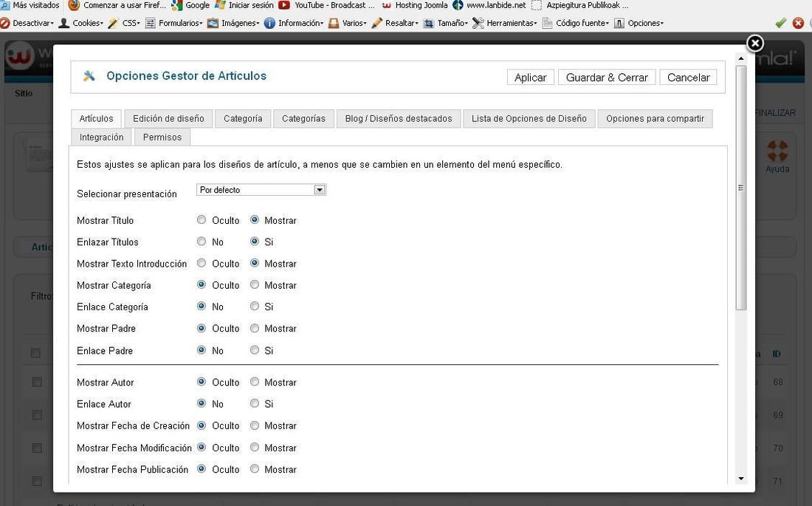
Task: Switch to the Artículos tab
Action: (x=96, y=119)
